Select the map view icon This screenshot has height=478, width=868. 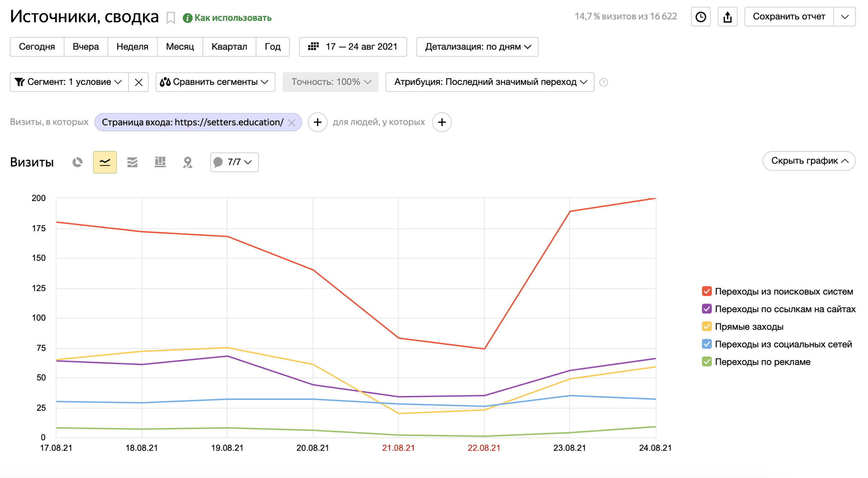point(187,162)
